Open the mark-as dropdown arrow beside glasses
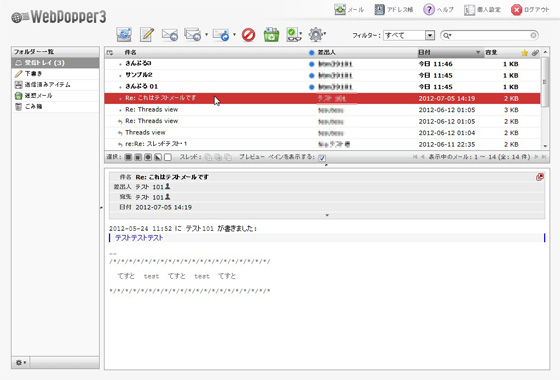This screenshot has height=380, width=560. [x=301, y=34]
